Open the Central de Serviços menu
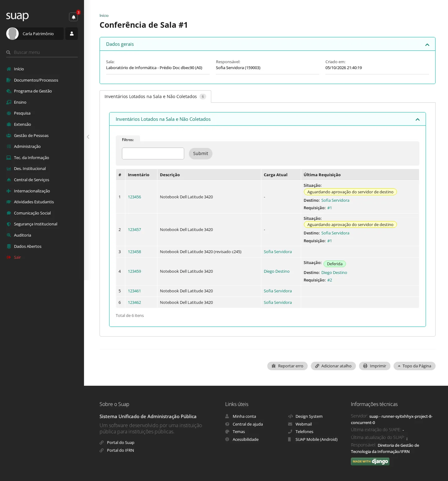Viewport: 448px width, 481px height. pyautogui.click(x=32, y=180)
